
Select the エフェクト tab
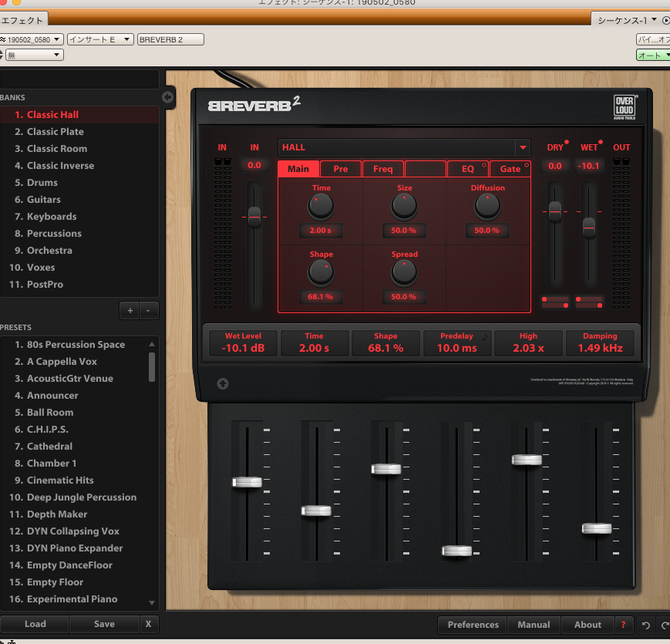click(x=23, y=20)
